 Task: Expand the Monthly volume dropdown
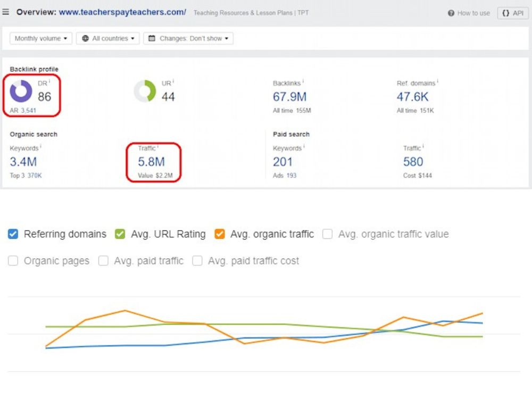[x=41, y=38]
